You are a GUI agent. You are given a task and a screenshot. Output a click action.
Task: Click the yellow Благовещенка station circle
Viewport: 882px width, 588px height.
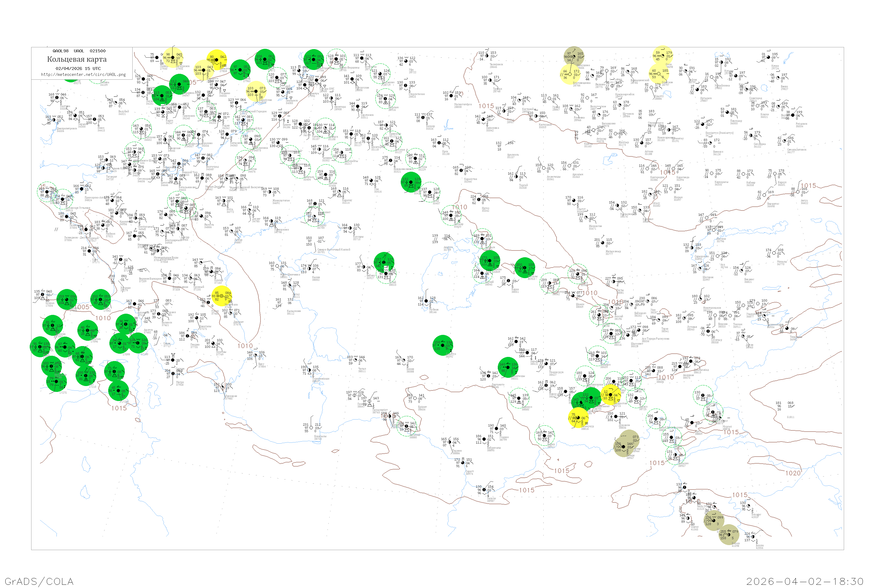click(x=570, y=74)
